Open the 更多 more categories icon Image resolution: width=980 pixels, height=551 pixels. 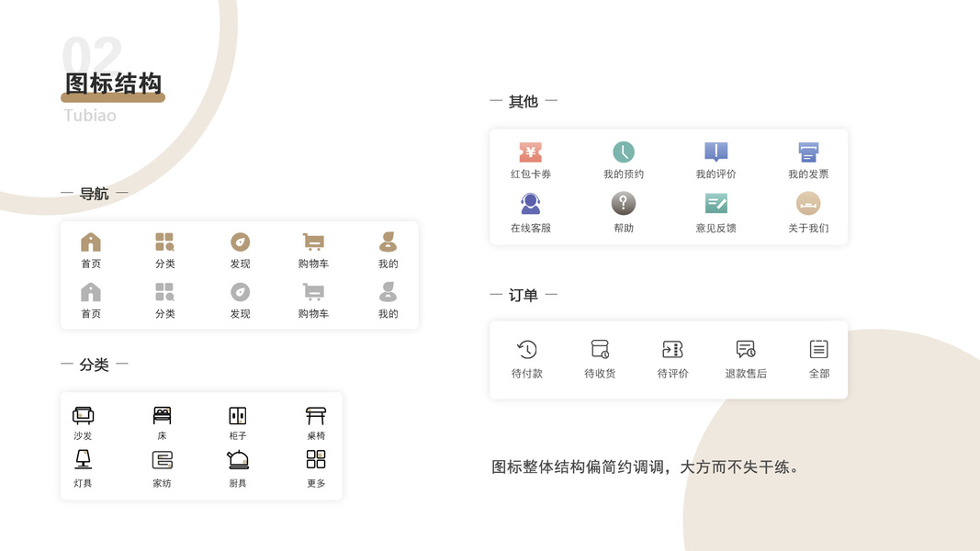[316, 459]
